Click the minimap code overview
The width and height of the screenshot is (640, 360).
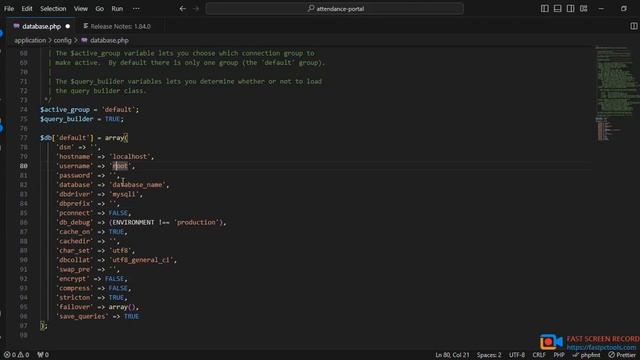coord(616,94)
